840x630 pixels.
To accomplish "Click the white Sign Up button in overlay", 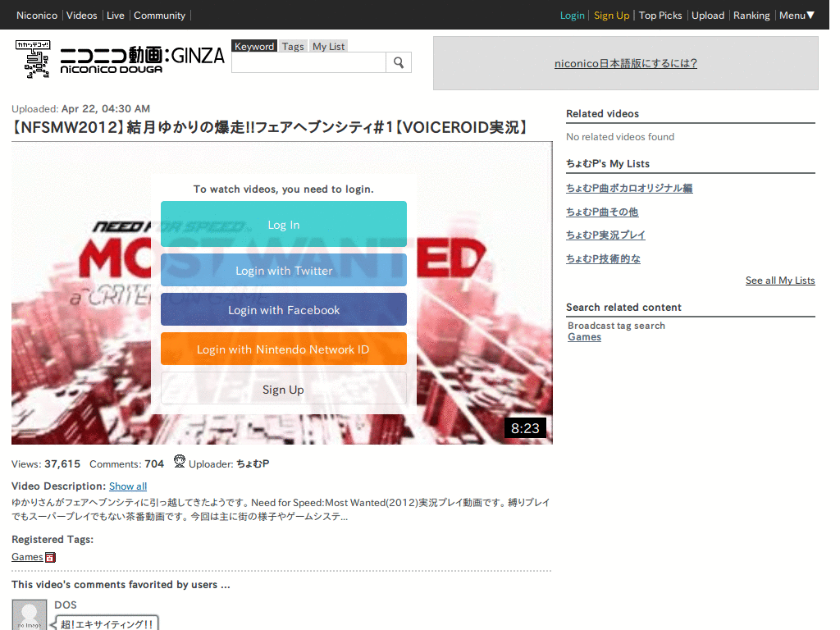I will (284, 388).
